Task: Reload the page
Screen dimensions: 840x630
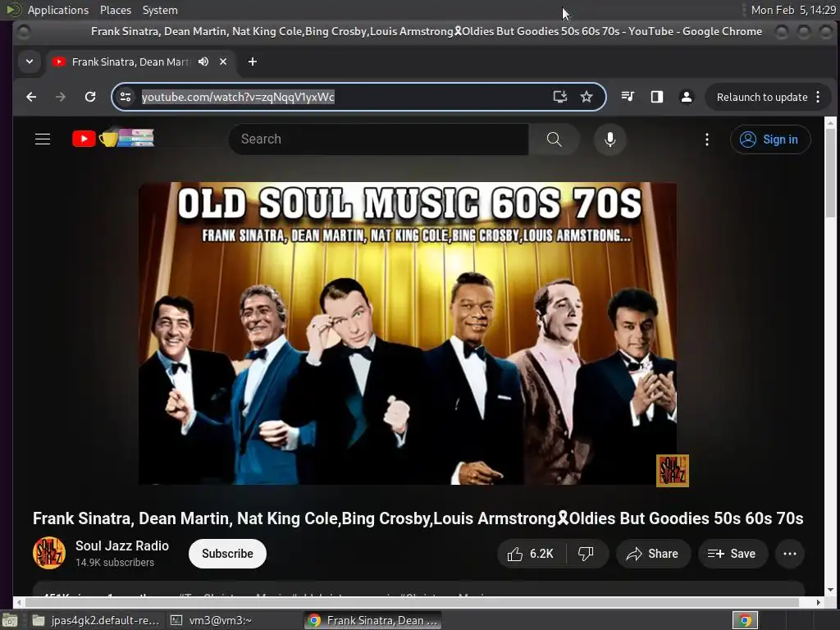Action: pos(90,97)
